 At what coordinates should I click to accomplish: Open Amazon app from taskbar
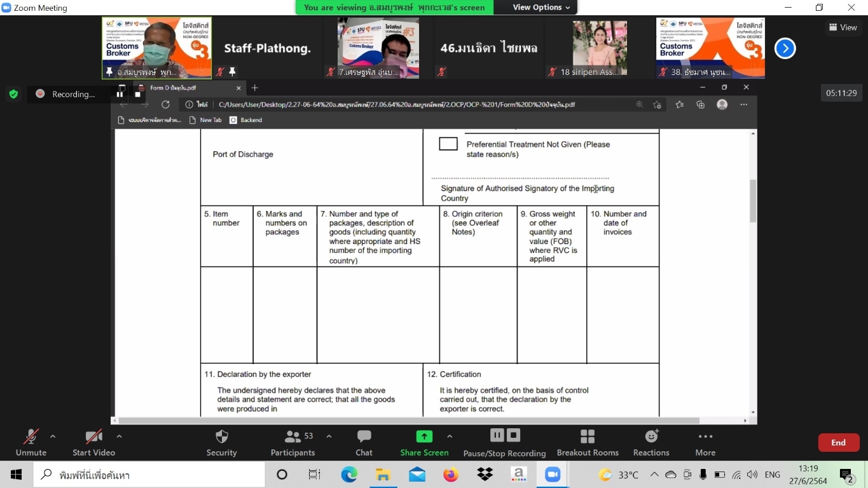518,475
